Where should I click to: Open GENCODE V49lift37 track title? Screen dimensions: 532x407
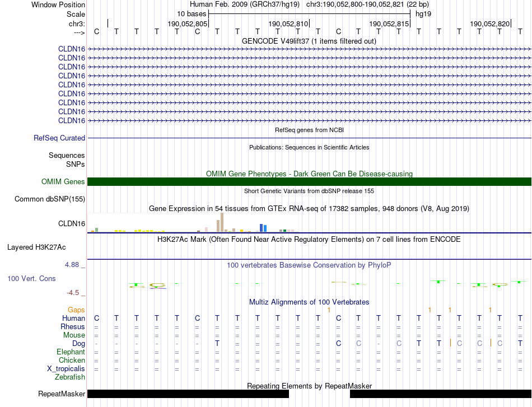(309, 41)
